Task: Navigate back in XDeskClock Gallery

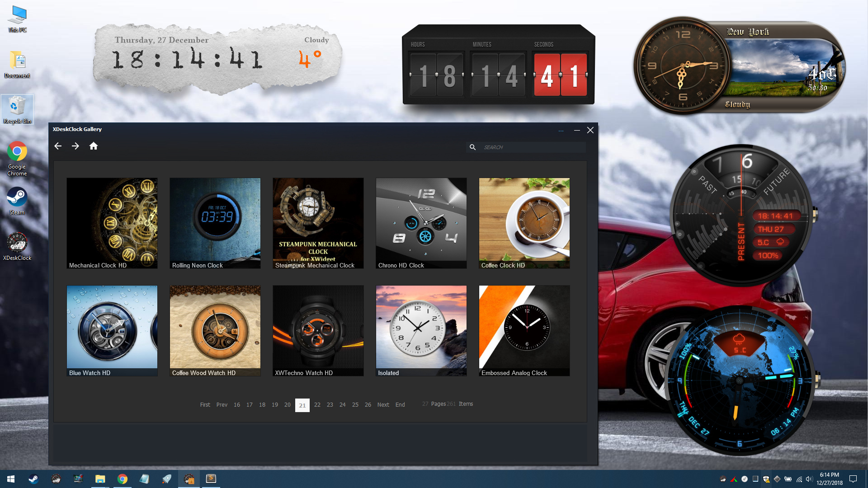Action: 58,146
